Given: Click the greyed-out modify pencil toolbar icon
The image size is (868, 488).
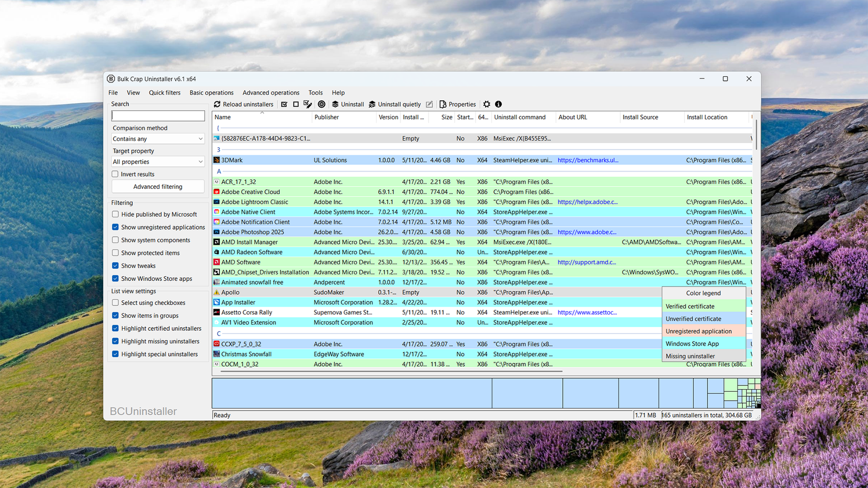Looking at the screenshot, I should [x=429, y=104].
